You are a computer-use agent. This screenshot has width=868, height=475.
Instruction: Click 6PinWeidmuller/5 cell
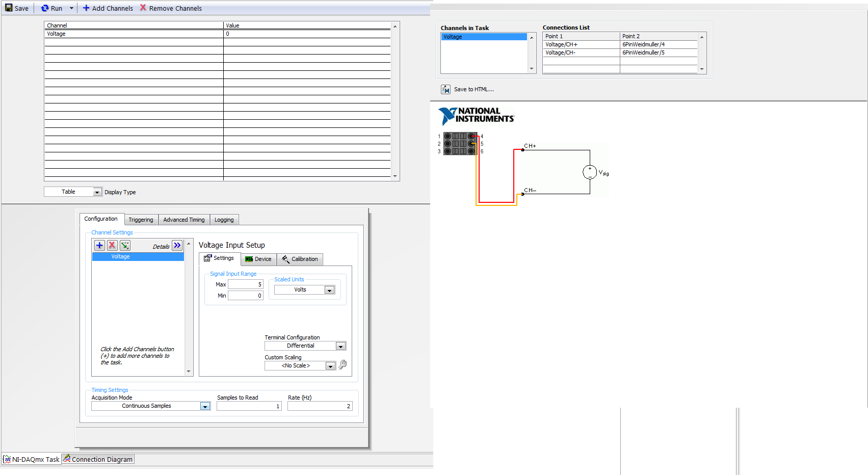659,52
